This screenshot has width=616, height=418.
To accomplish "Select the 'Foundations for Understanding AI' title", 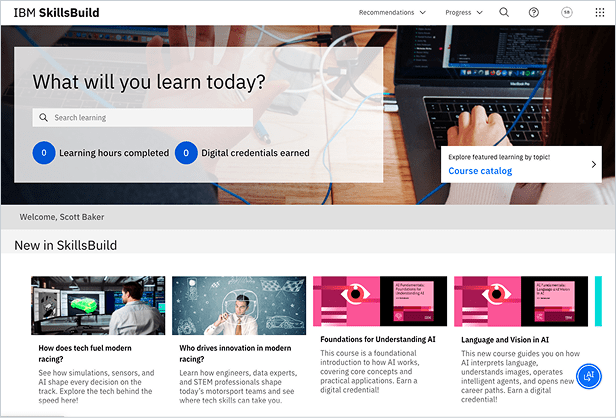I will coord(378,339).
